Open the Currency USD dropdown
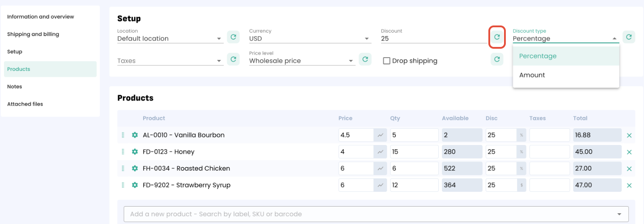This screenshot has width=644, height=224. pos(309,39)
